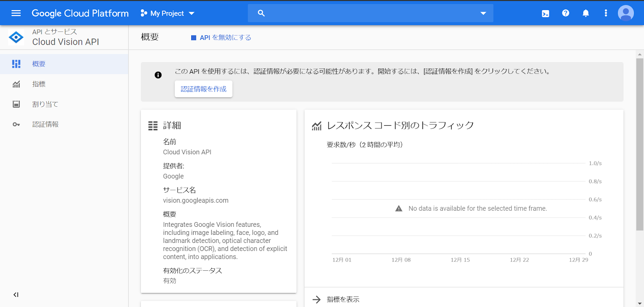Click the 詳細 list icon
Viewport: 644px width, 307px height.
(x=153, y=126)
